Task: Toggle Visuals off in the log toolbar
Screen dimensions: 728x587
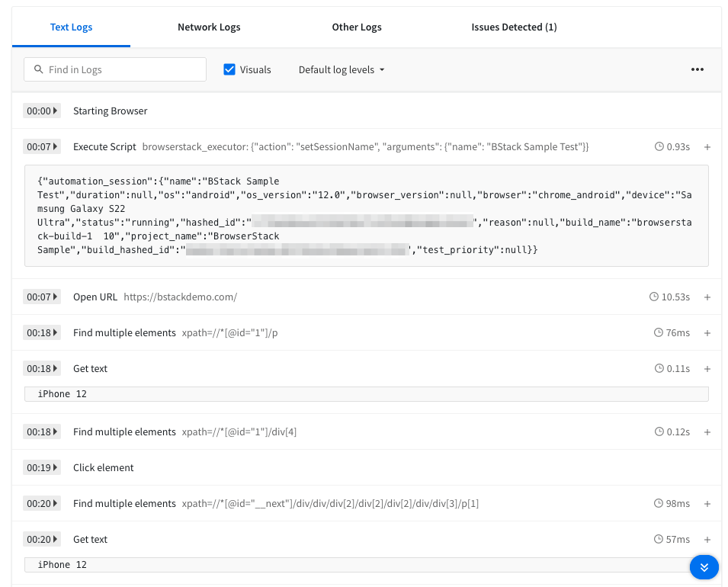Action: pos(229,69)
